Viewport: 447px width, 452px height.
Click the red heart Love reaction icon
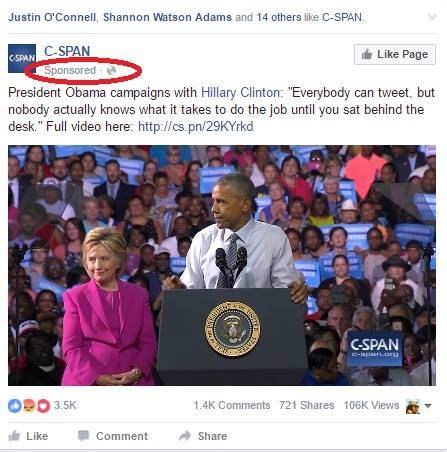coord(43,406)
